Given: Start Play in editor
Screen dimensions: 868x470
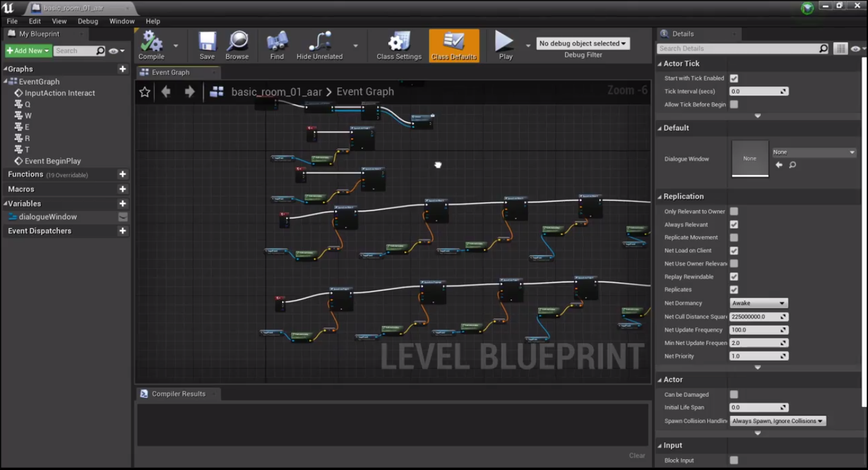Looking at the screenshot, I should pos(505,45).
